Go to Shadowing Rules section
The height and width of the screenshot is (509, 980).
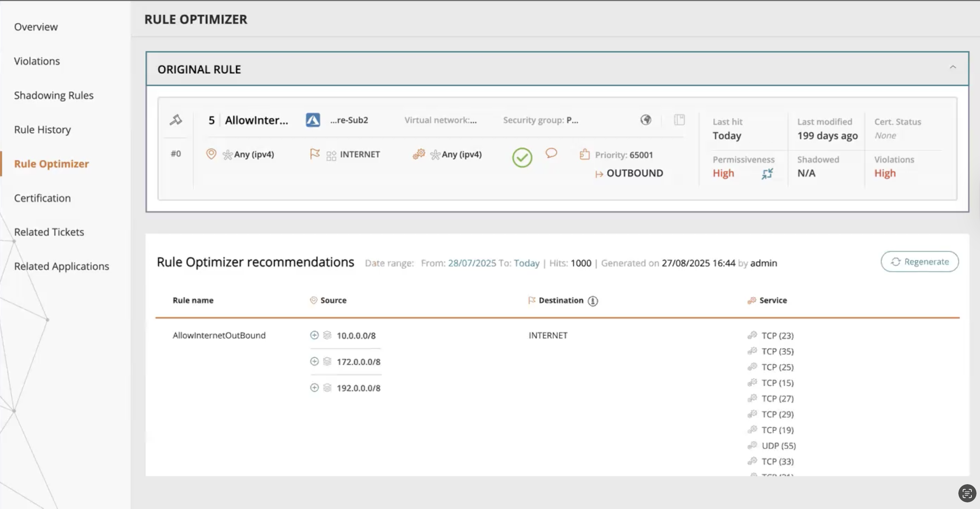click(54, 95)
